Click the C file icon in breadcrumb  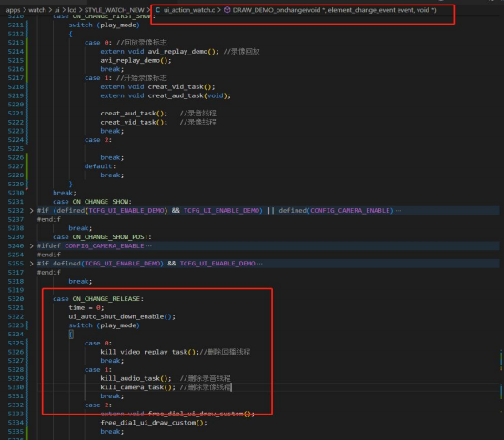pos(157,10)
